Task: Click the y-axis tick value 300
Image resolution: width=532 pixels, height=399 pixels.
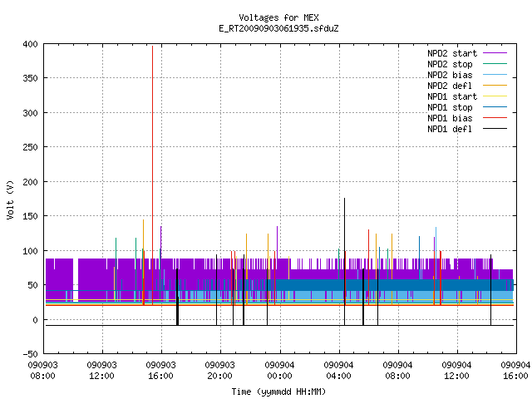Action: (30, 113)
